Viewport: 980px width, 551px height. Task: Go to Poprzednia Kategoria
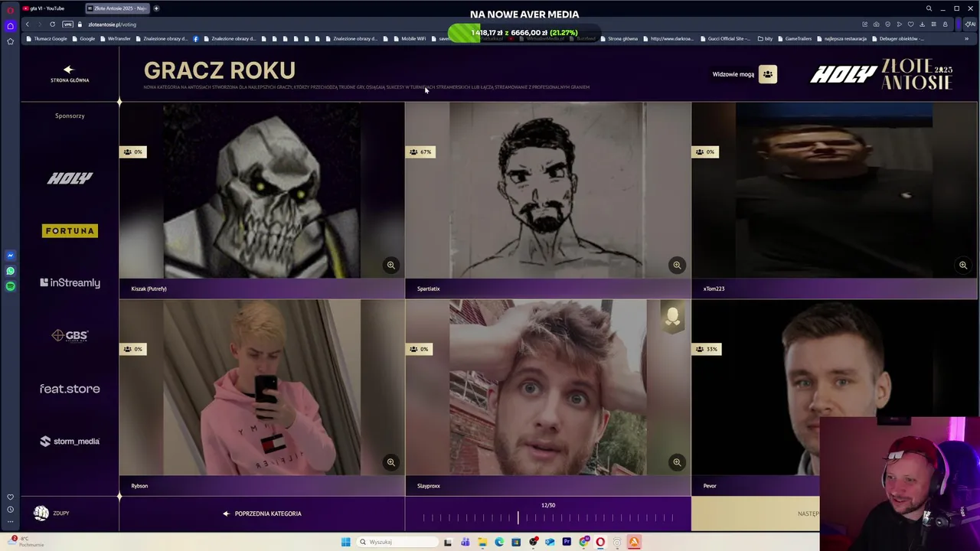[262, 514]
